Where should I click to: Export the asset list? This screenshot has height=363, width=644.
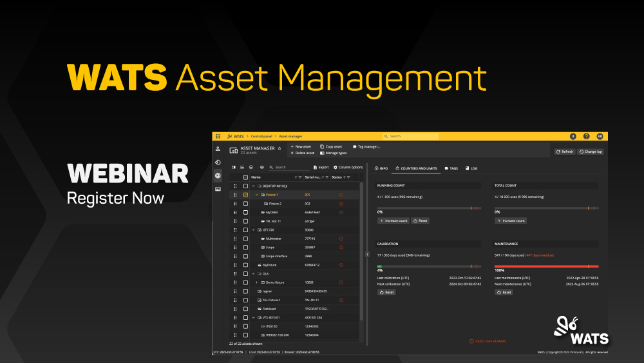[x=321, y=168]
